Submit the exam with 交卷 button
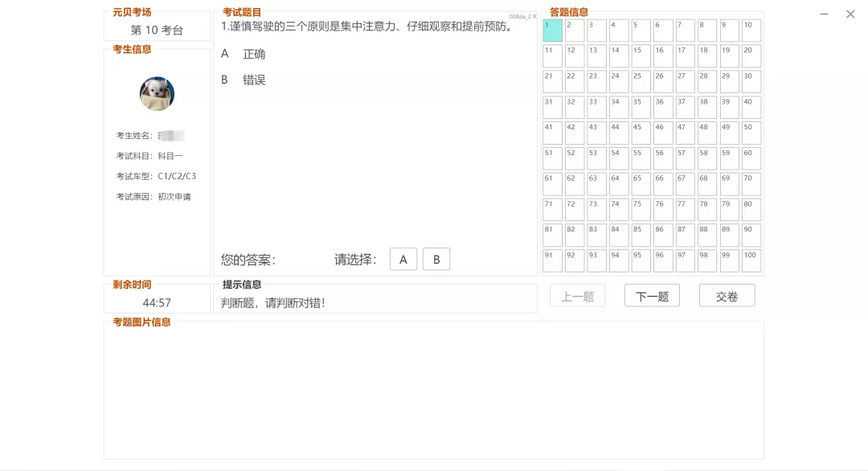The image size is (868, 471). 727,296
